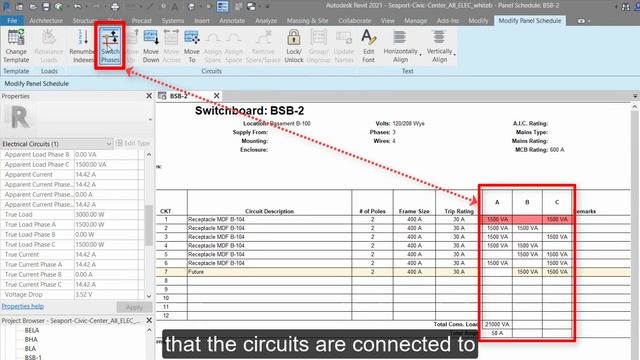Image resolution: width=640 pixels, height=360 pixels.
Task: Toggle the ribbon minimize button
Action: click(581, 21)
